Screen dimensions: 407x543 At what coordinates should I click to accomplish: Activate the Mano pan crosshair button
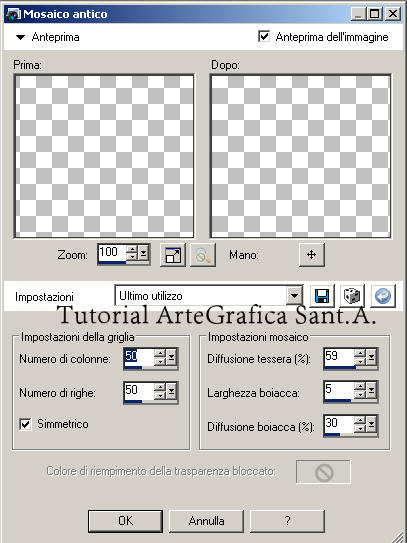[x=312, y=255]
